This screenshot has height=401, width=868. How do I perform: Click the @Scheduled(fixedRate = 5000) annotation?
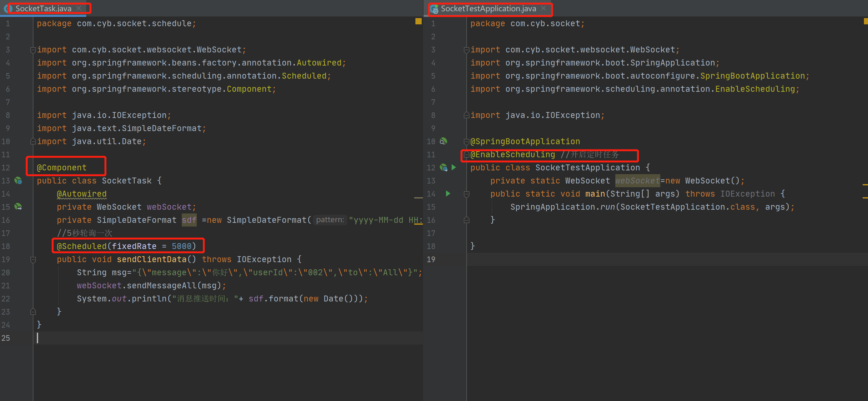coord(127,246)
